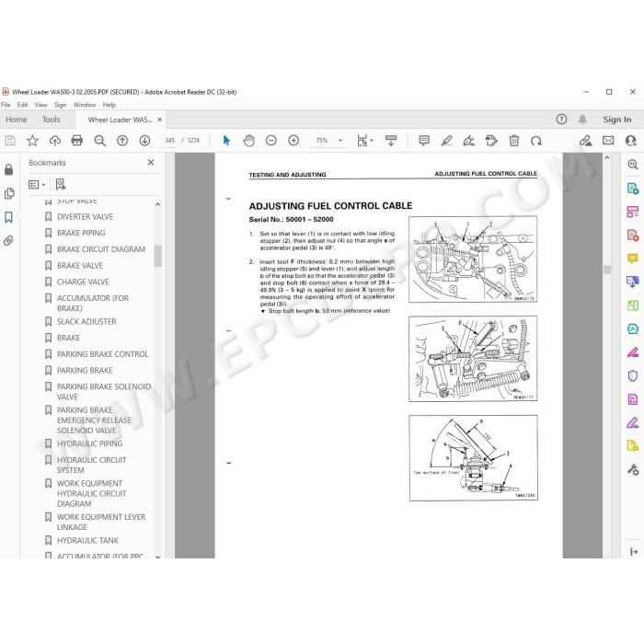The image size is (644, 644).
Task: Add a sticky note comment
Action: click(424, 141)
